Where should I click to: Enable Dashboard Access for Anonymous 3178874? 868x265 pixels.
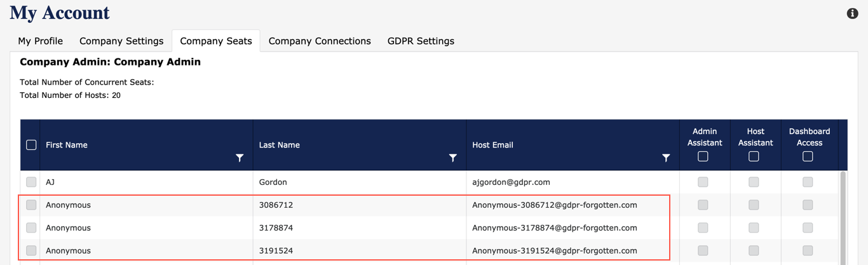808,228
